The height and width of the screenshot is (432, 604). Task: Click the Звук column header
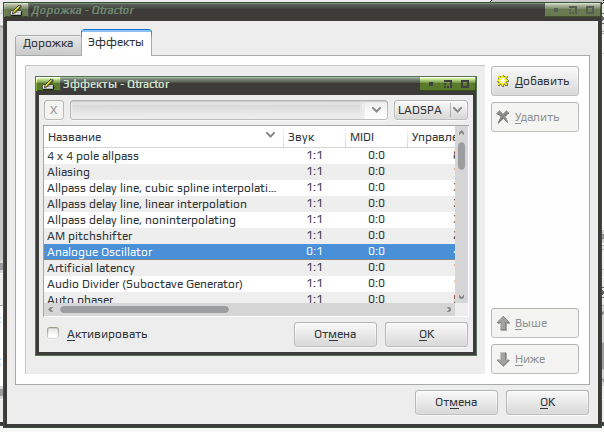[x=314, y=137]
